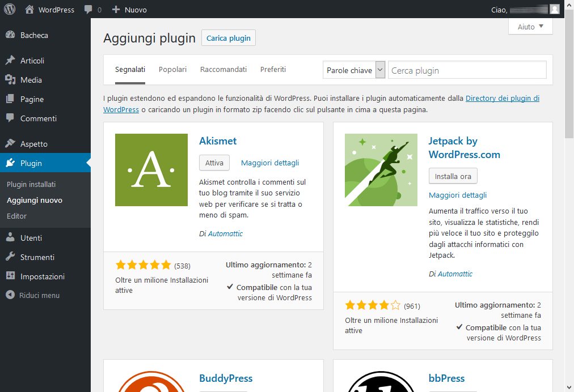Viewport: 574px width, 392px height.
Task: Open the Impostazioni settings icon
Action: click(10, 276)
